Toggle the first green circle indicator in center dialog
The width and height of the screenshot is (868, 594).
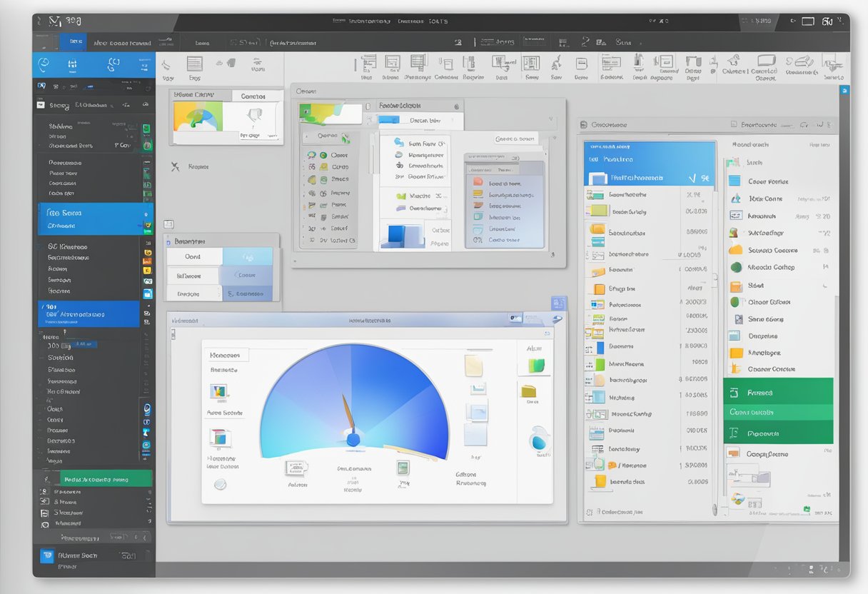(323, 155)
